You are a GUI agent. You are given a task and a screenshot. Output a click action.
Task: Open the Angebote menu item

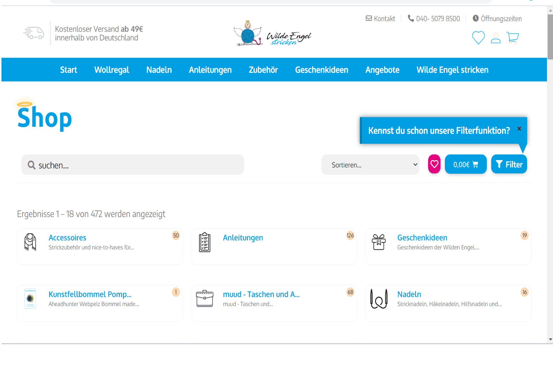pos(382,70)
